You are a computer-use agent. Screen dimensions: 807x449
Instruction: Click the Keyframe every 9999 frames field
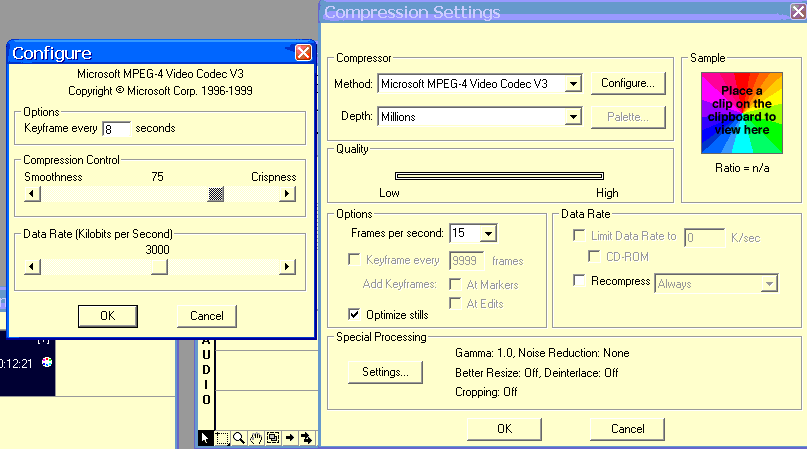coord(467,261)
